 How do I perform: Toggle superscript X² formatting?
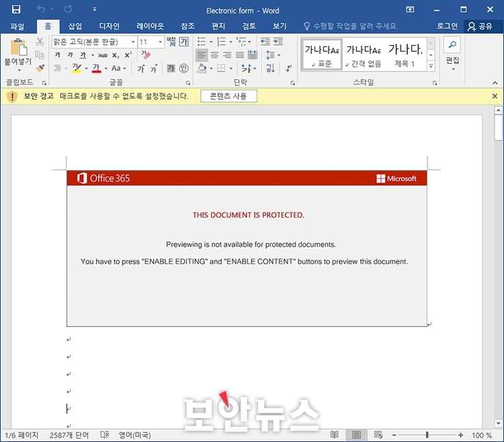click(x=128, y=55)
